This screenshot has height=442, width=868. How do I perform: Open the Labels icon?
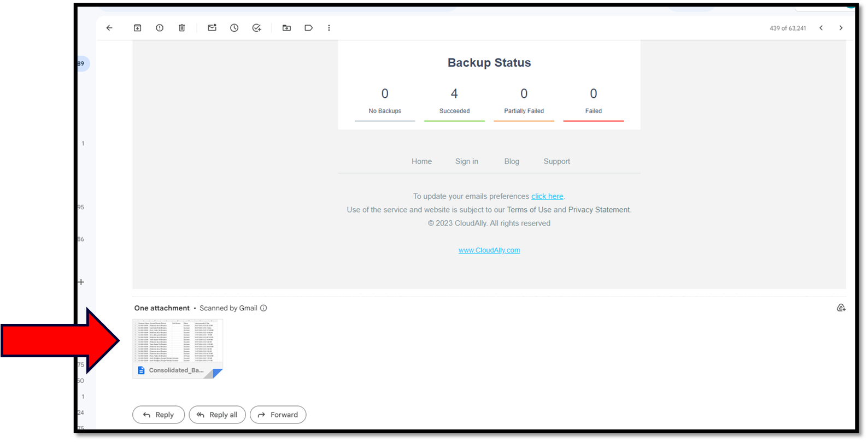pos(308,28)
